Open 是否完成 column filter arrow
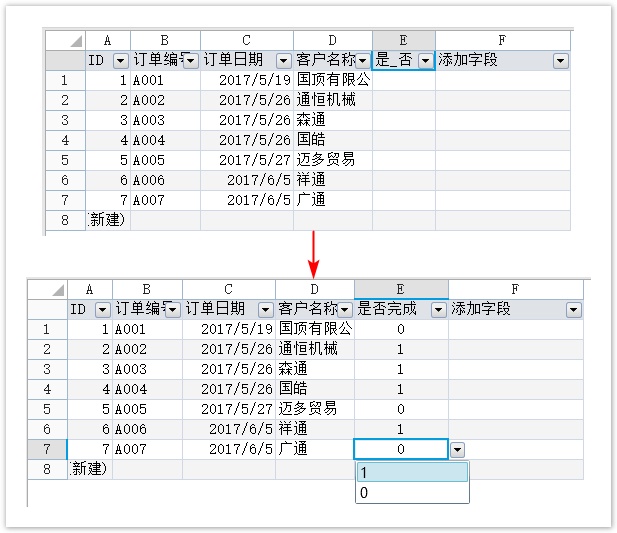 [438, 310]
